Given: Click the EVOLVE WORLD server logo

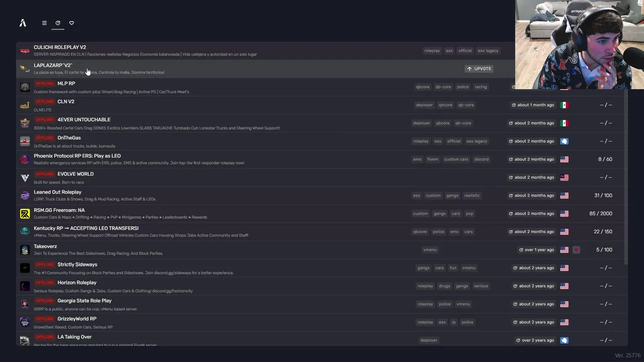Looking at the screenshot, I should click(x=25, y=177).
